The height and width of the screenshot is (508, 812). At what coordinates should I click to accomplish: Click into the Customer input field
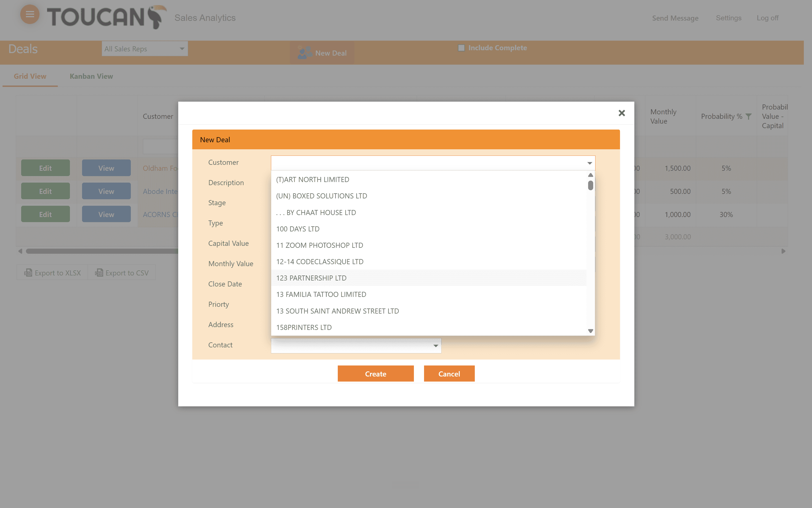click(x=427, y=163)
